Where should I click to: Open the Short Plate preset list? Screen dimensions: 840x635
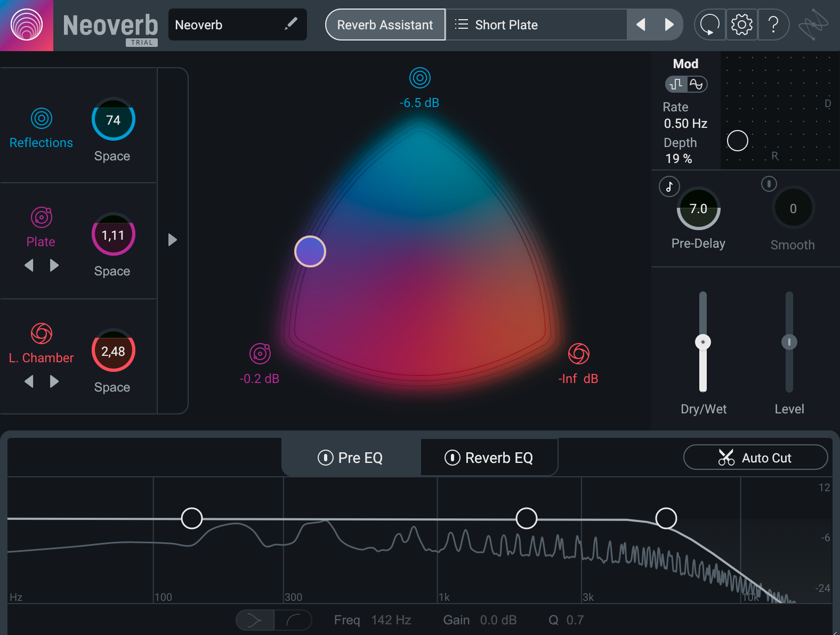(x=536, y=25)
